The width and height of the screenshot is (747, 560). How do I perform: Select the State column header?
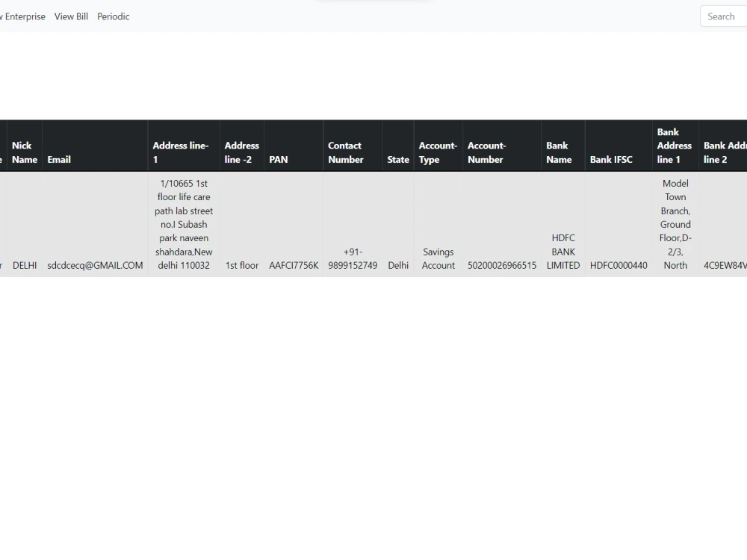(398, 159)
